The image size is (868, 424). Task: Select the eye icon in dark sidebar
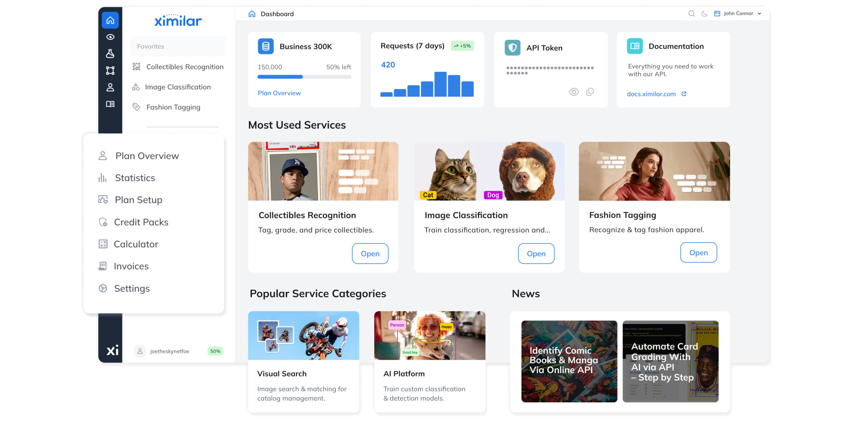click(x=110, y=37)
